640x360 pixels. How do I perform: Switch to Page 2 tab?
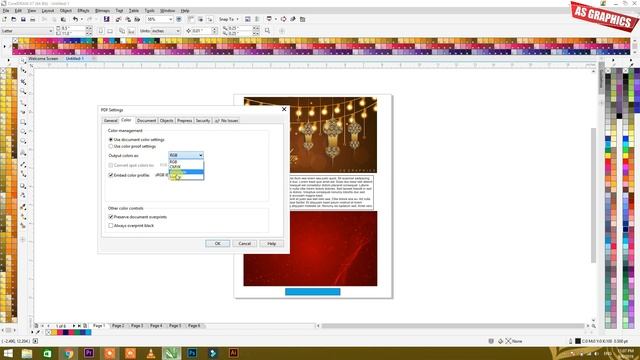[x=118, y=326]
